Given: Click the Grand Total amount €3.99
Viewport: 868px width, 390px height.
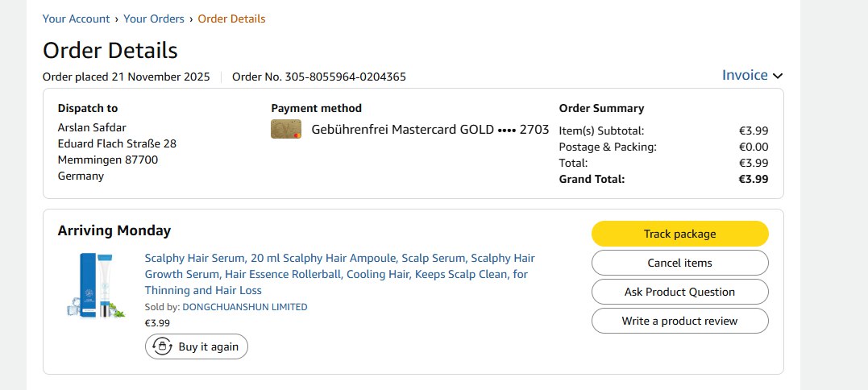Looking at the screenshot, I should click(754, 179).
